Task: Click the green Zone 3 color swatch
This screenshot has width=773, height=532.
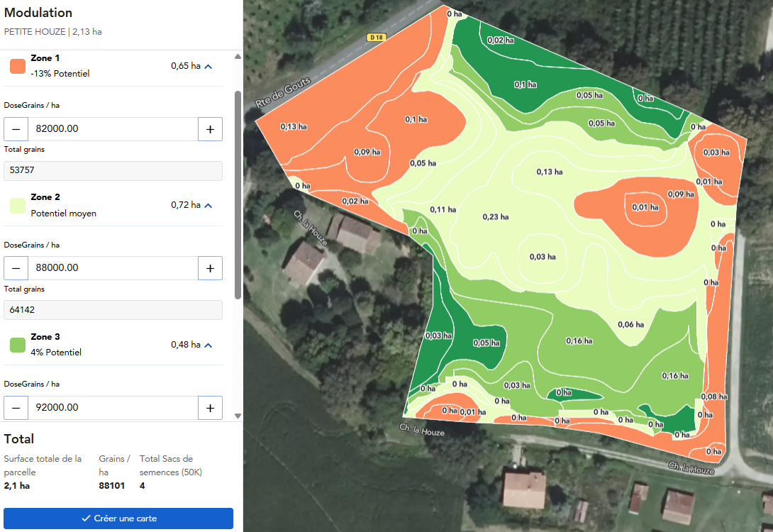Action: pos(18,345)
